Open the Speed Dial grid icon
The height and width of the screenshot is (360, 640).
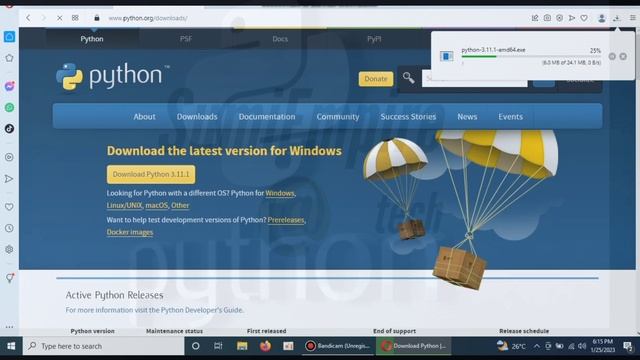point(75,18)
